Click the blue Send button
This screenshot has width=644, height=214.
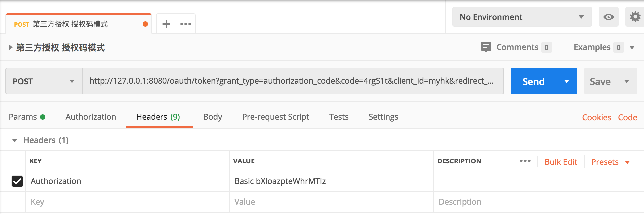(533, 81)
